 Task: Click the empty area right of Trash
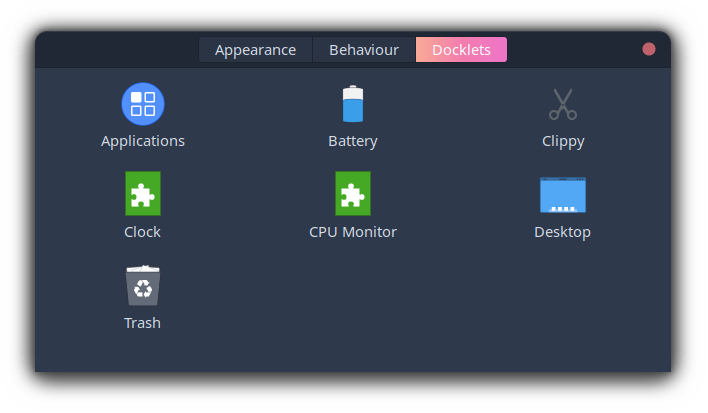tap(400, 300)
